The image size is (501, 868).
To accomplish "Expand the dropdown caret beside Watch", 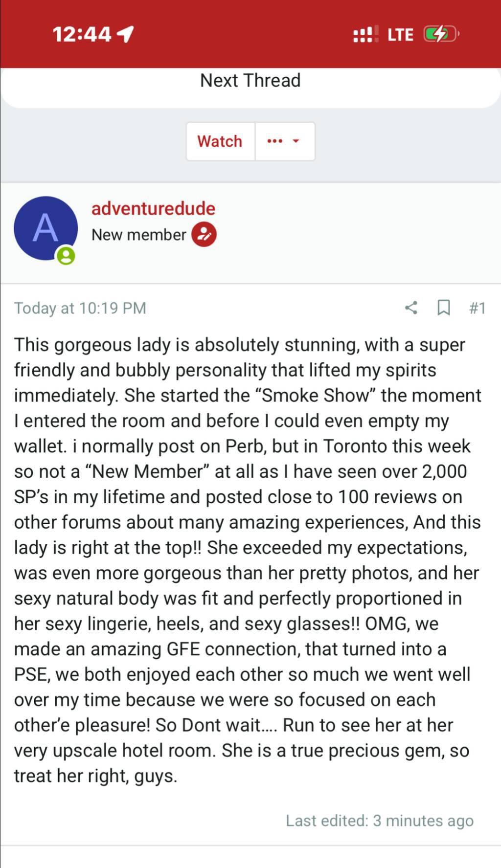I will coord(296,141).
